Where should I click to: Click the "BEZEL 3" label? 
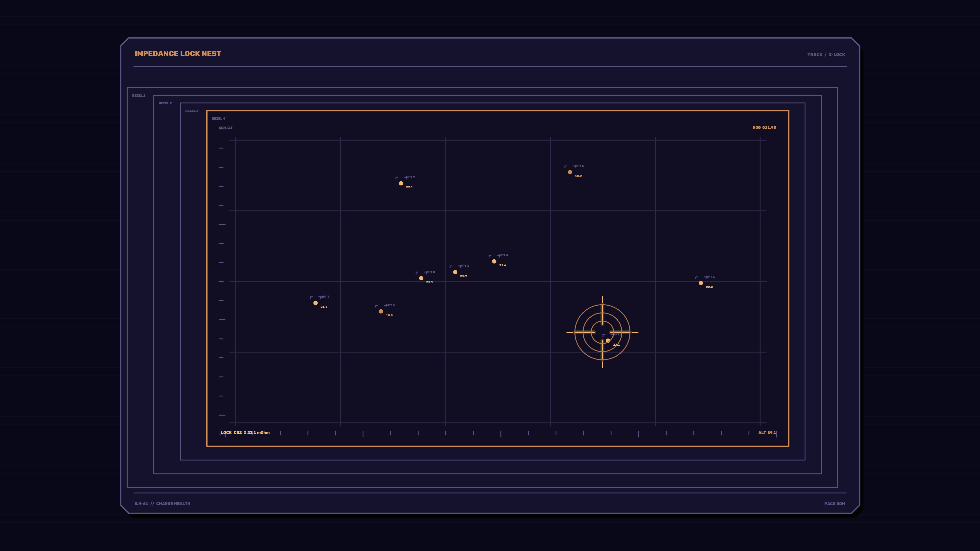click(192, 111)
